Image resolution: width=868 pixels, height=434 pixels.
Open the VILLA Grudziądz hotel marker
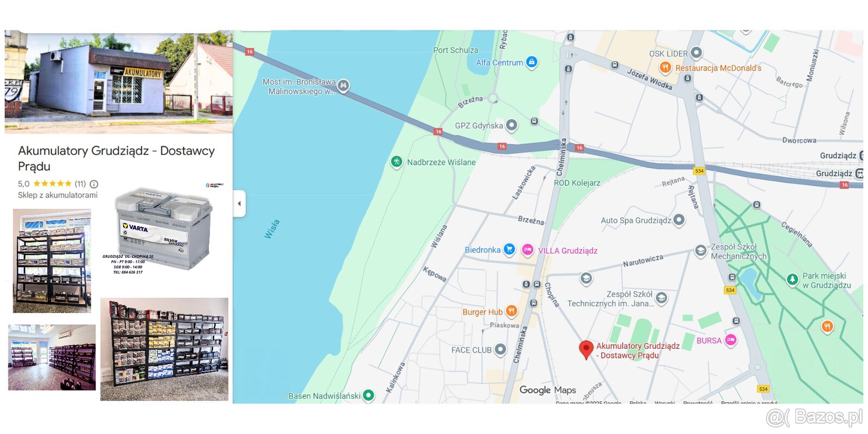[527, 250]
